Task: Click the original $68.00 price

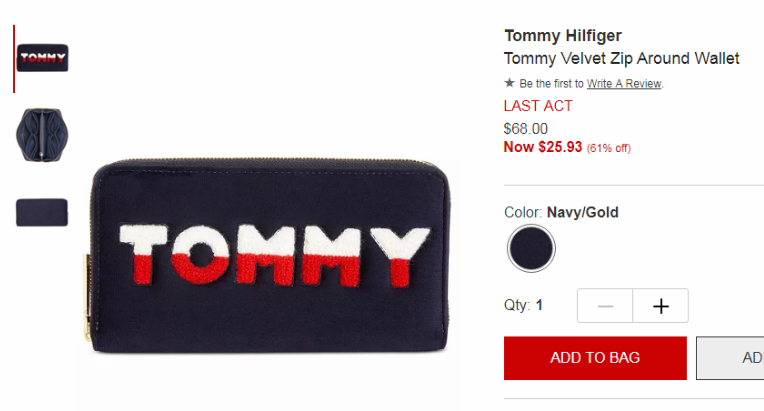Action: coord(526,129)
